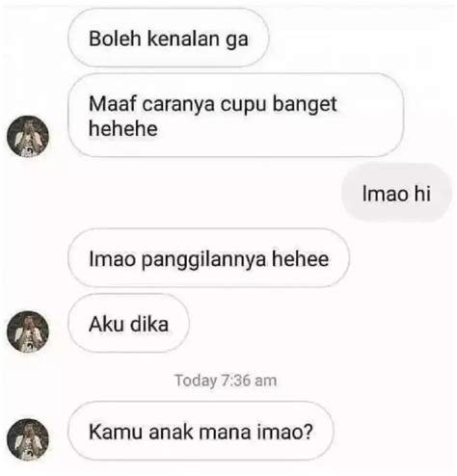
Task: Select the 'Maaf caranya cupu banget hehehe' bubble
Action: pyautogui.click(x=235, y=116)
